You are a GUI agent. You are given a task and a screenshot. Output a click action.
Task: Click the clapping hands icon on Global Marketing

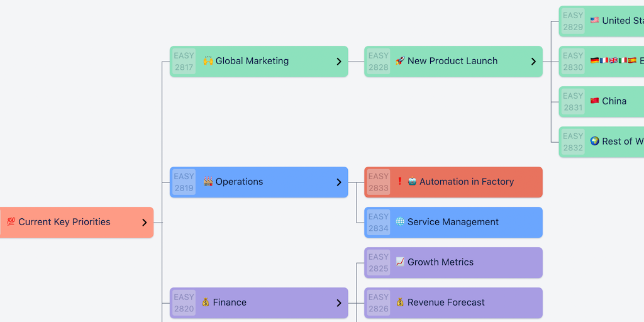pyautogui.click(x=208, y=61)
